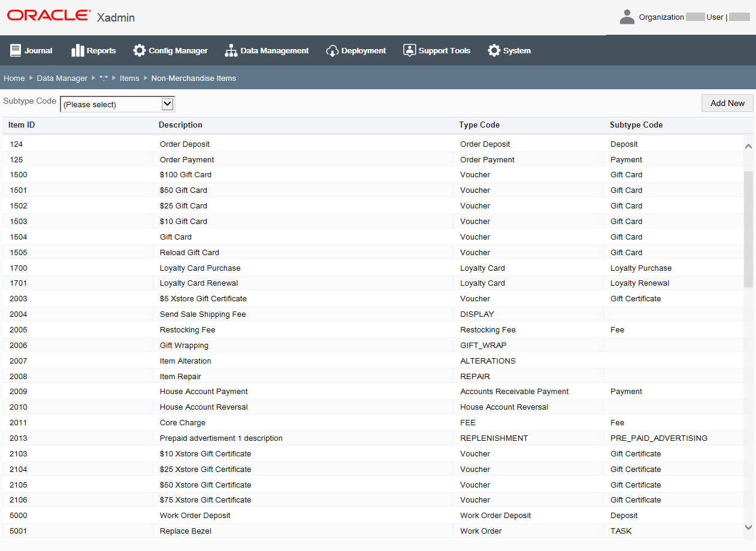Select the Work Order Deposit description
The image size is (756, 551).
coord(195,516)
